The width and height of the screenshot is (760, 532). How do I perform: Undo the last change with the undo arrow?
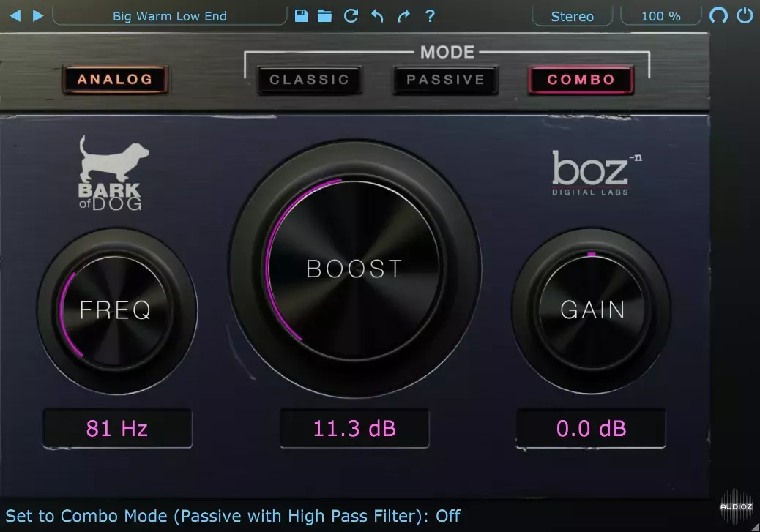point(377,16)
